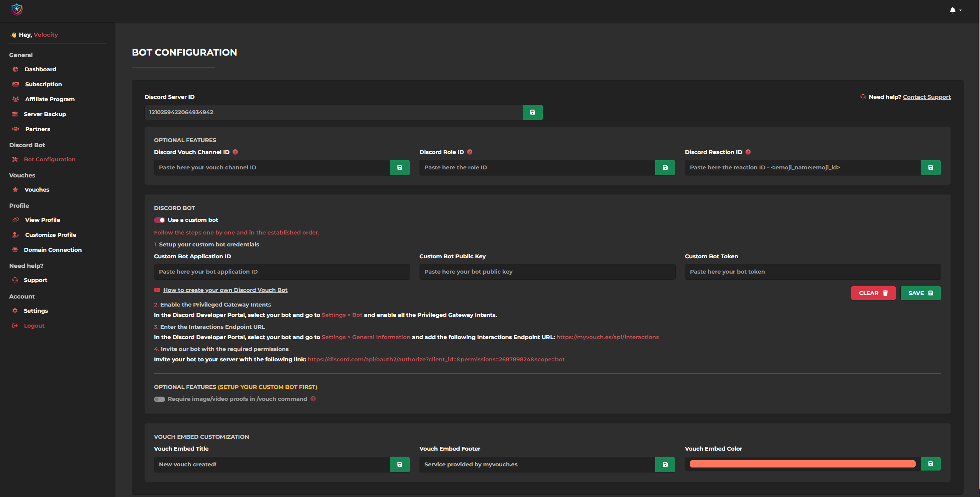Click help icon beside Discord Vouch Channel ID
The width and height of the screenshot is (980, 497).
coord(235,152)
